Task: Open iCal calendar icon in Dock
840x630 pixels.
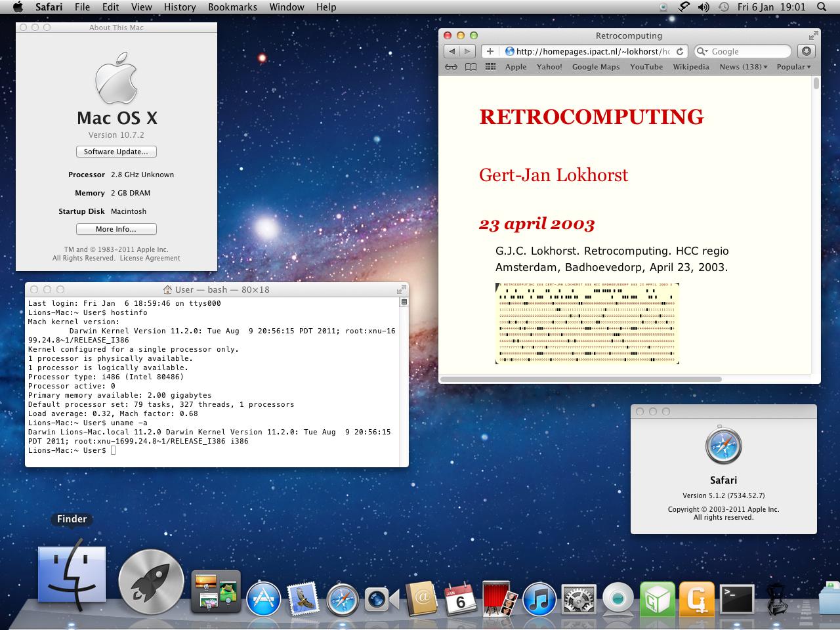Action: (460, 598)
